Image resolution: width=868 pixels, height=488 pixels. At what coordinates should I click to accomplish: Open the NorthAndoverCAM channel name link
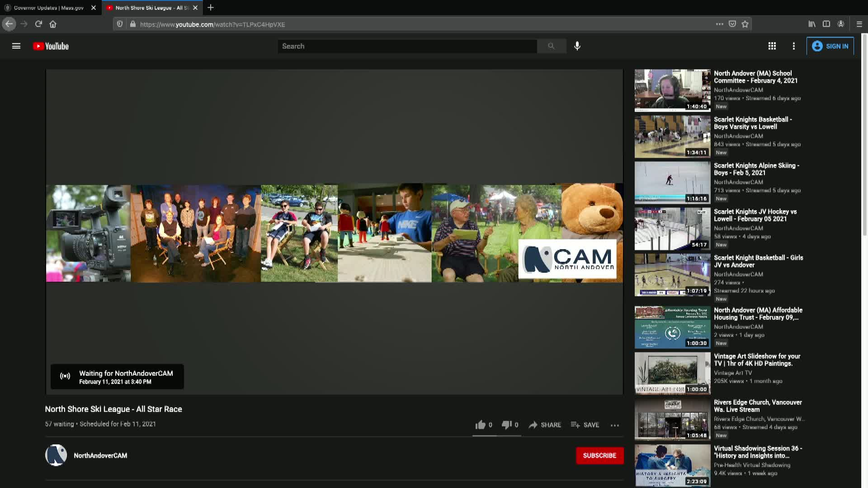pos(100,455)
